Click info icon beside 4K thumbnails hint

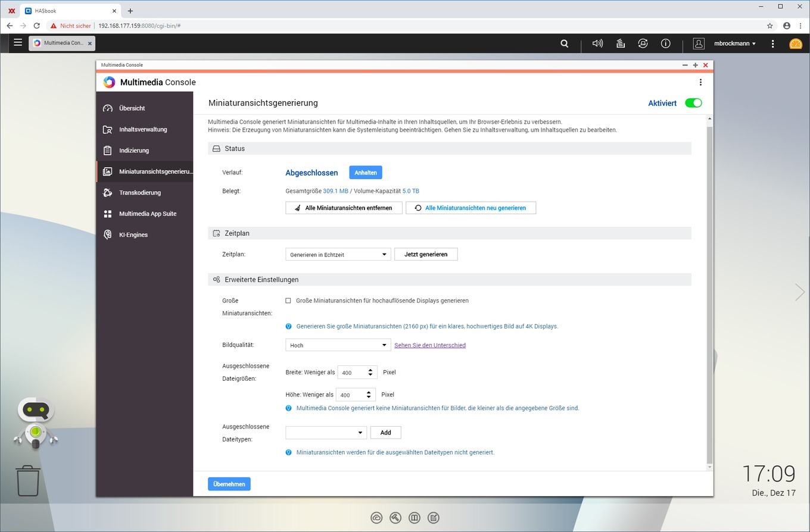pyautogui.click(x=289, y=326)
